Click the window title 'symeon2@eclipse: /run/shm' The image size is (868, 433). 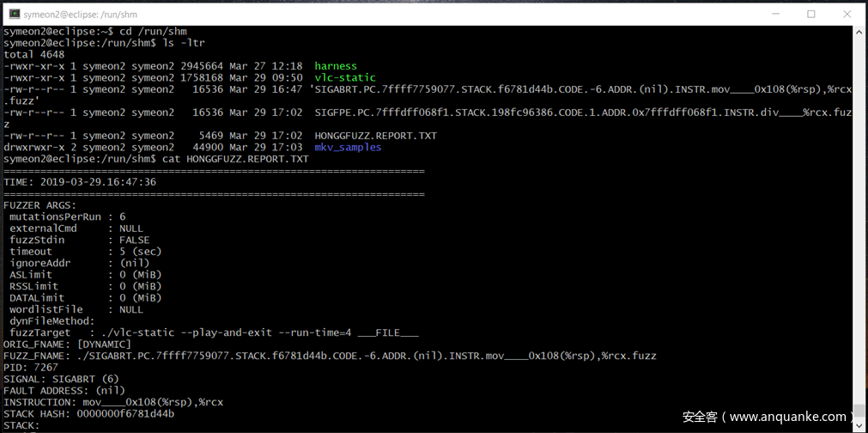click(x=80, y=15)
